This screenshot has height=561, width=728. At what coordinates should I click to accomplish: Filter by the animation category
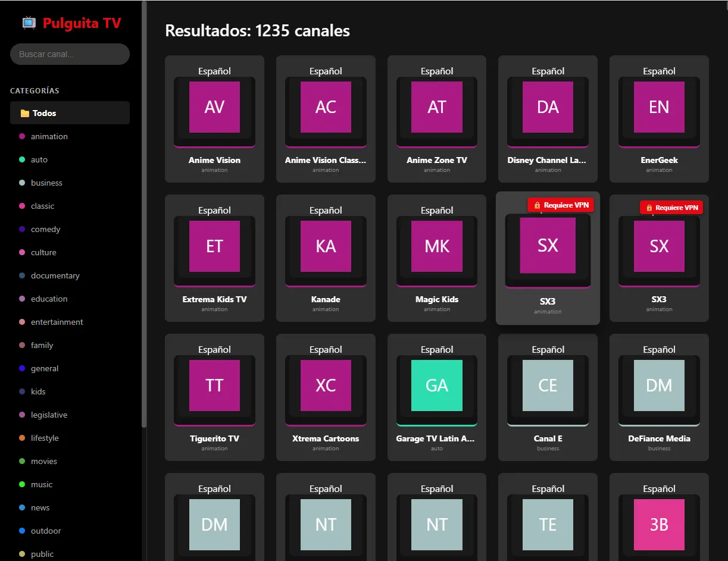[49, 136]
